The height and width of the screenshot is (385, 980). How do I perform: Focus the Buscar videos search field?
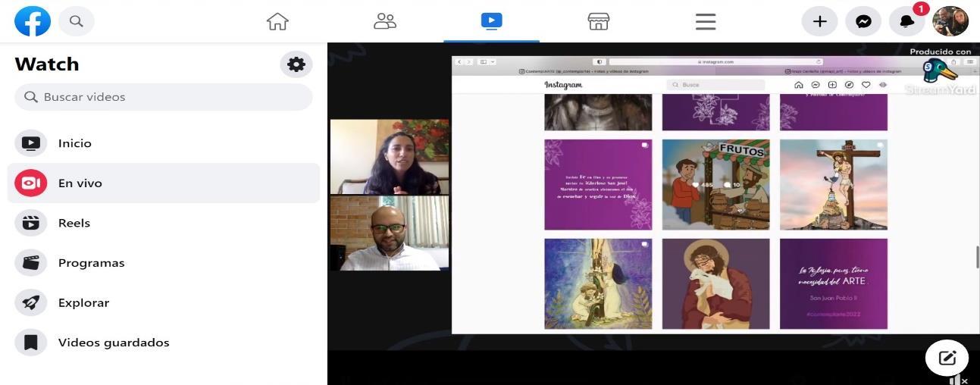pyautogui.click(x=164, y=97)
